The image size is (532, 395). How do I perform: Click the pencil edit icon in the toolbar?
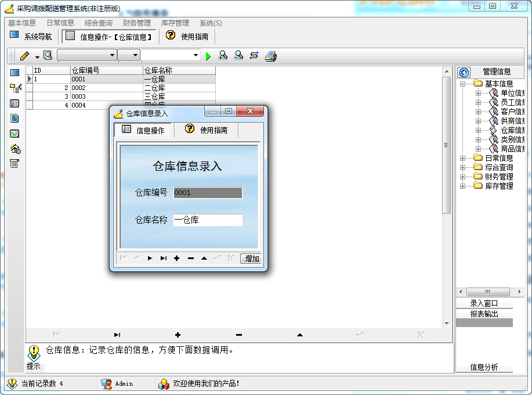pyautogui.click(x=24, y=56)
